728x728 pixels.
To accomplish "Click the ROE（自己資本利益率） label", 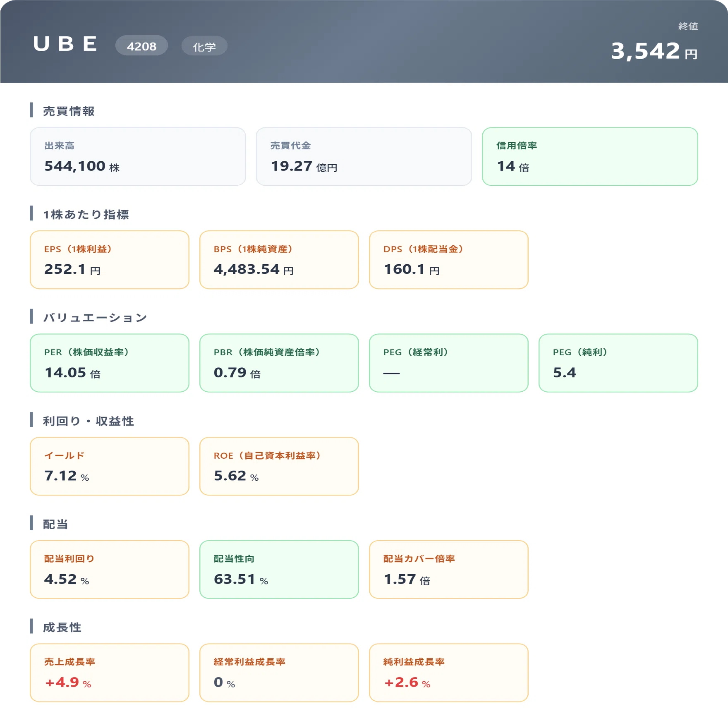I will pos(268,455).
